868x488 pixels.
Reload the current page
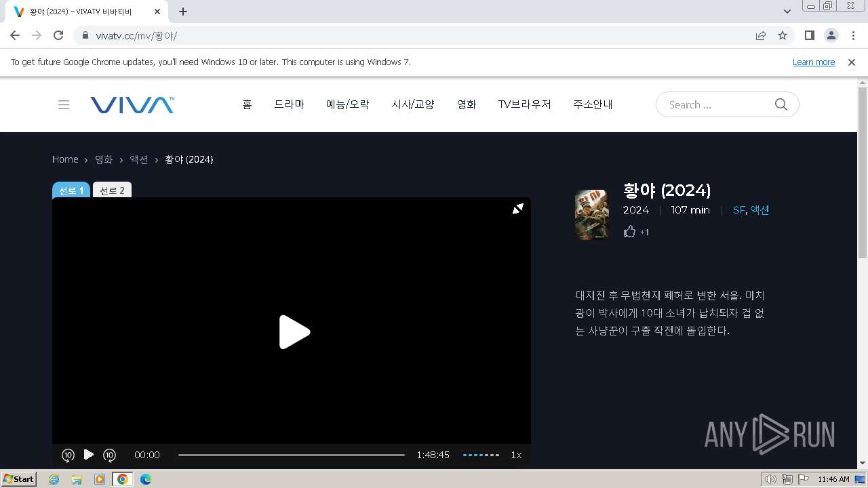(x=58, y=35)
